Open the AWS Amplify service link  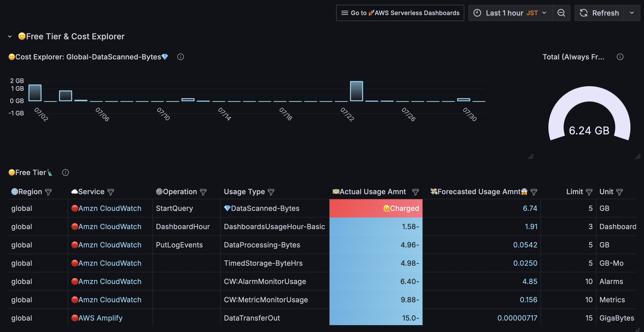point(100,318)
